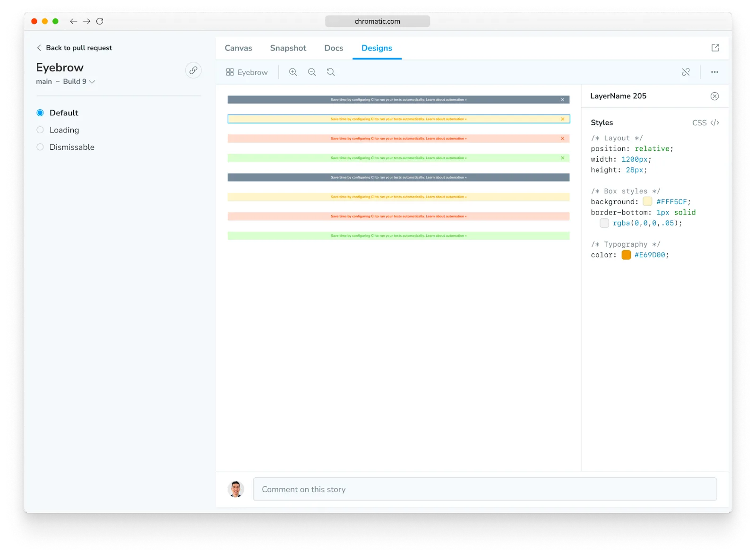Click the Comment on this story field
Screen dimensions: 756x554
[485, 489]
